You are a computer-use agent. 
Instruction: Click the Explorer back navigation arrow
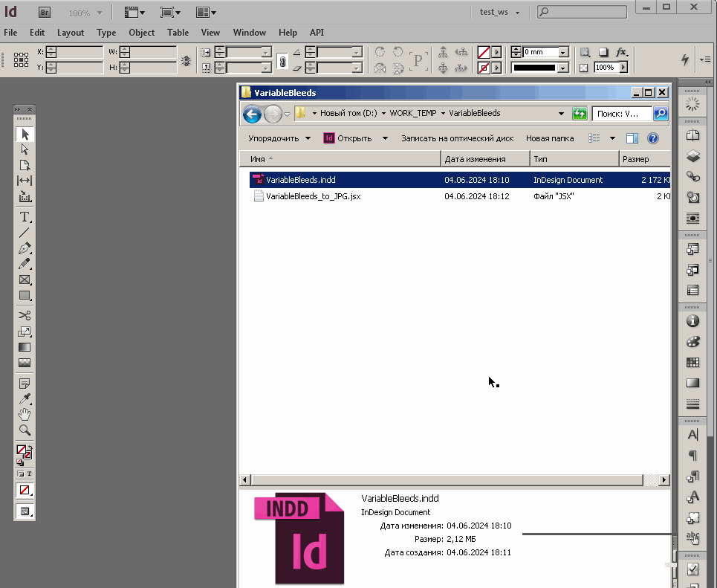pyautogui.click(x=252, y=114)
